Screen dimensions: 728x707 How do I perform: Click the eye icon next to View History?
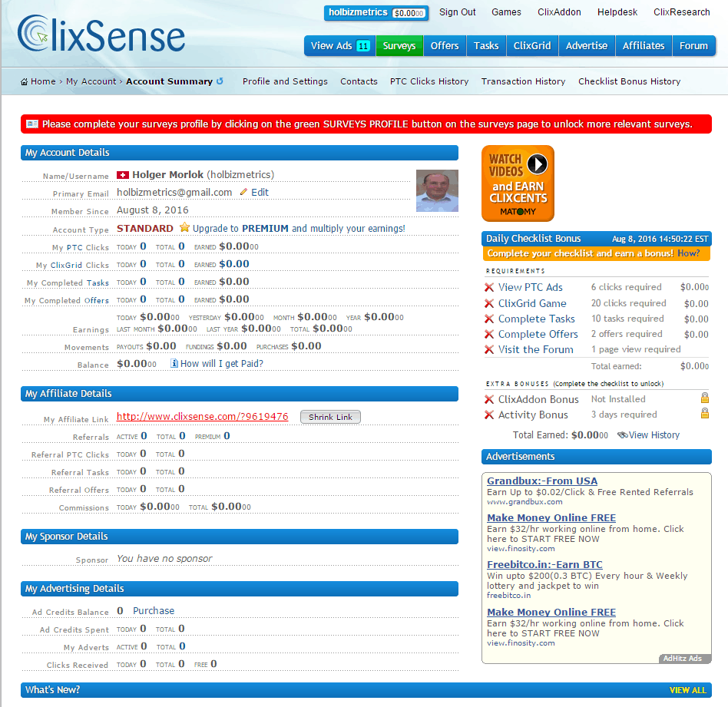pos(623,435)
